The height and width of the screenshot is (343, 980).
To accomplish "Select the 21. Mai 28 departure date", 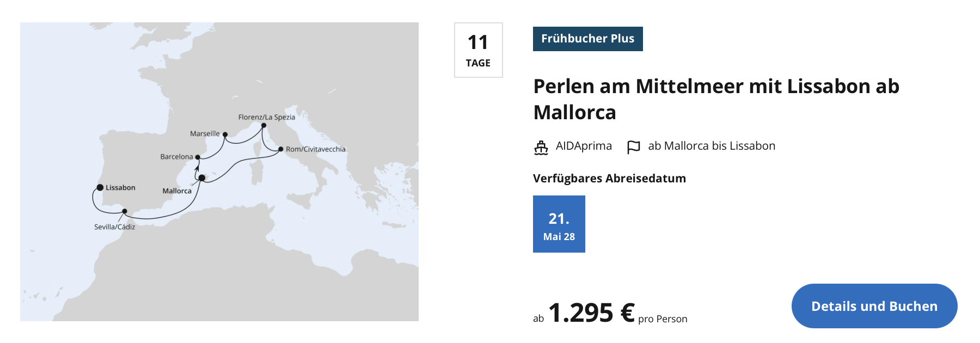I will (x=559, y=224).
